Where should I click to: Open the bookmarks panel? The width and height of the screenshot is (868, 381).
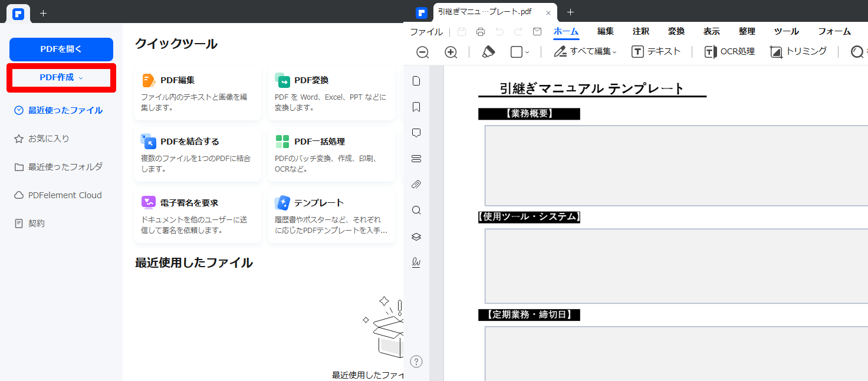pyautogui.click(x=416, y=107)
